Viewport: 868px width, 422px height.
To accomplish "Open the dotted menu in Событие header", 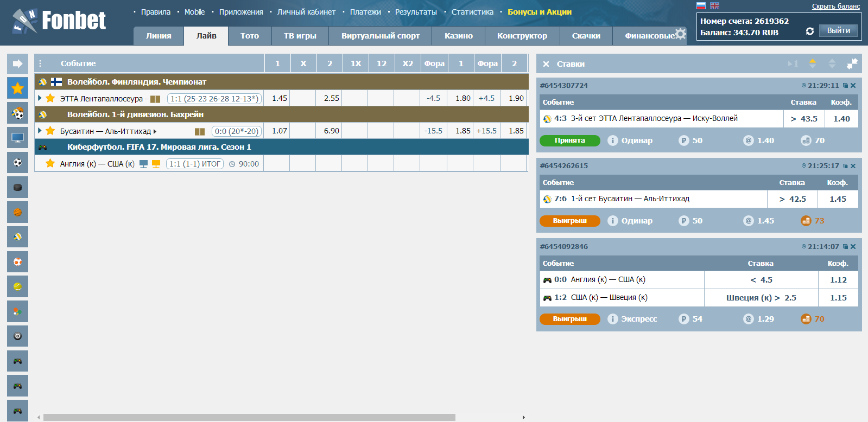I will click(40, 63).
